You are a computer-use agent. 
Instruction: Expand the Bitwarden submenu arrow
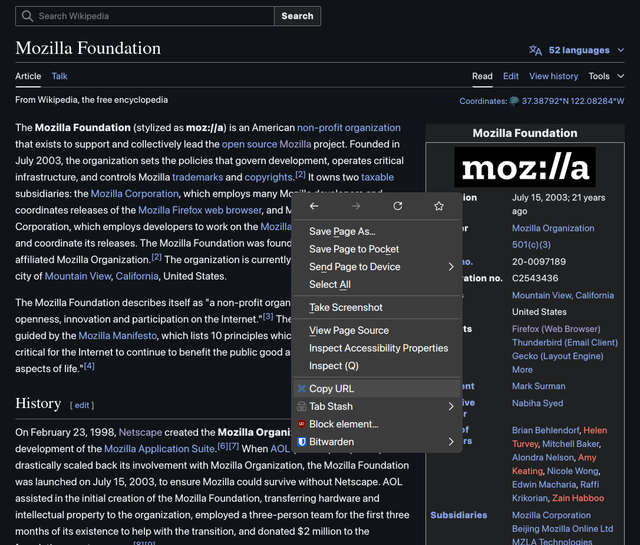click(451, 442)
